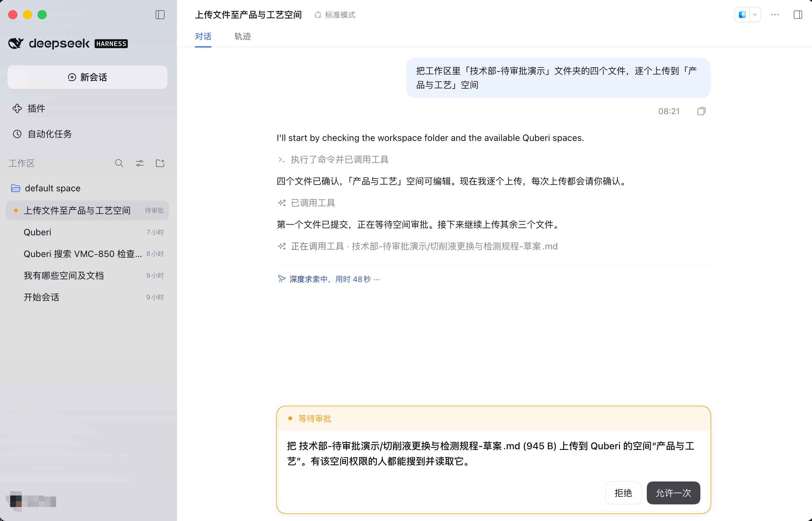Open 我有哪些空间及文档 conversation
The height and width of the screenshot is (521, 812).
point(87,275)
